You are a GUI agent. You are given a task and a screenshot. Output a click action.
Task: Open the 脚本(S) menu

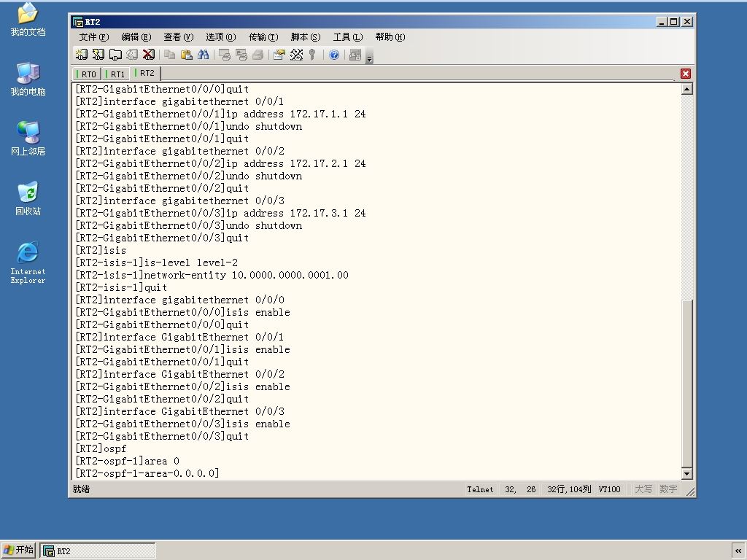pyautogui.click(x=306, y=37)
